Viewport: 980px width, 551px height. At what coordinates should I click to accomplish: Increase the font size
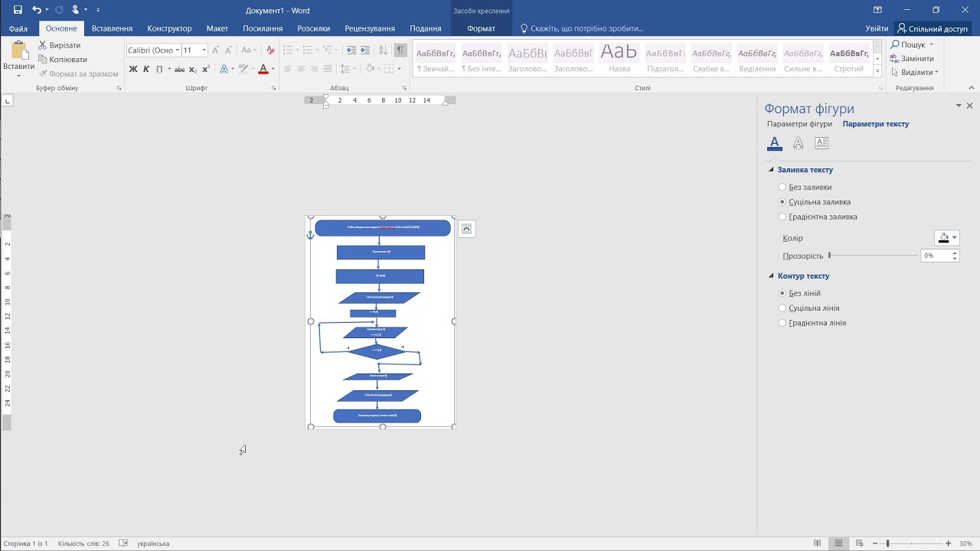(216, 50)
